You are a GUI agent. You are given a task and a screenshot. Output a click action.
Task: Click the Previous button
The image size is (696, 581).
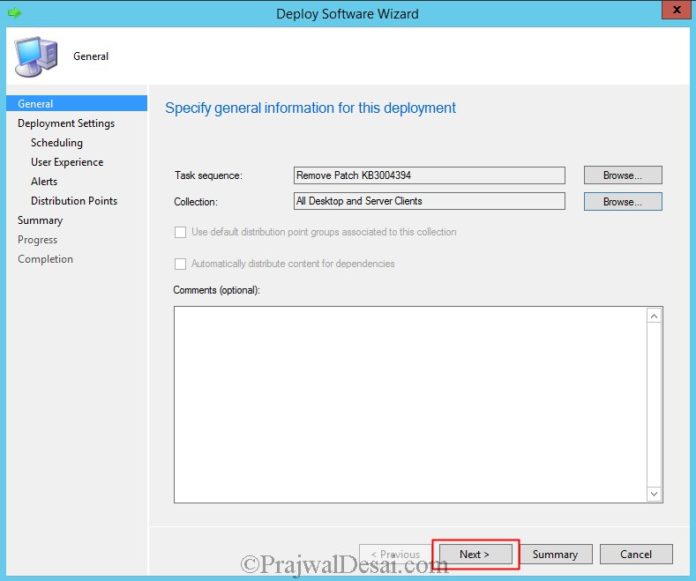395,554
